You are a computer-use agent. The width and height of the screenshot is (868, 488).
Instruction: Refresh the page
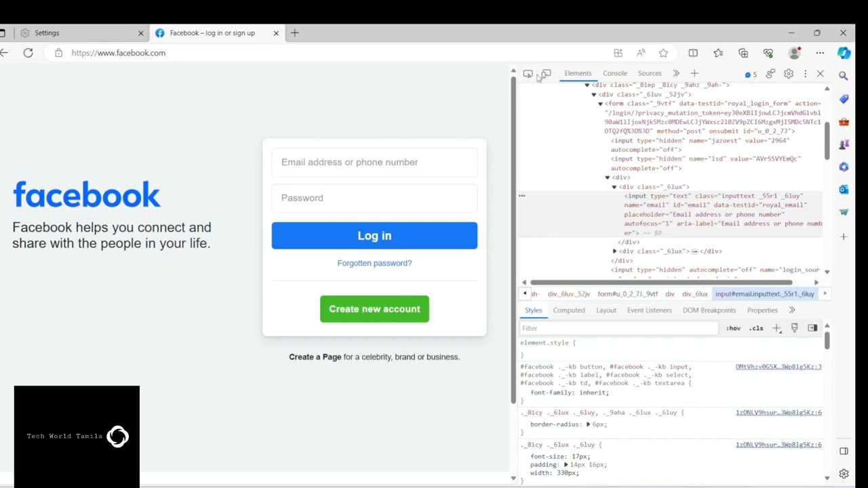click(28, 53)
